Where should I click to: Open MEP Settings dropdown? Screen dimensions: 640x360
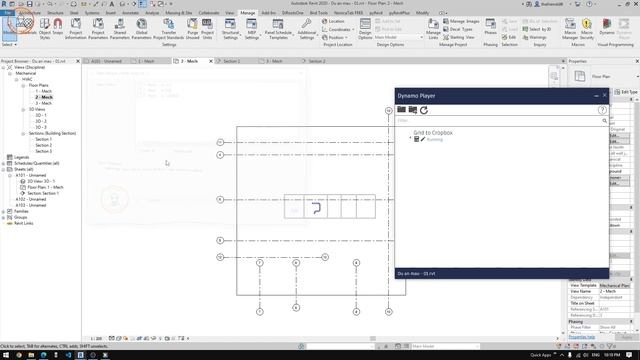252,28
